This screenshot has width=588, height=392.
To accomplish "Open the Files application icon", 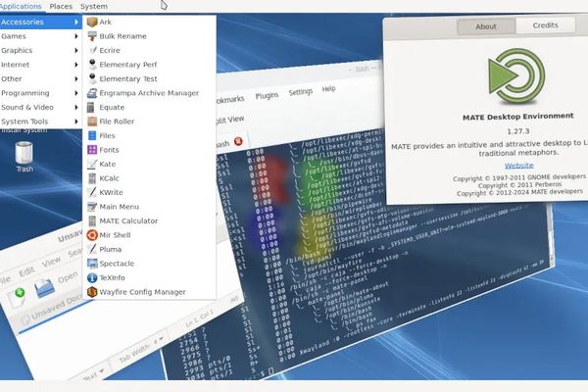I will pyautogui.click(x=92, y=136).
